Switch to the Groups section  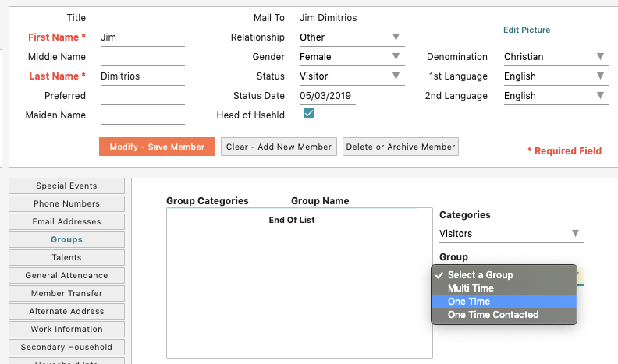click(x=66, y=239)
